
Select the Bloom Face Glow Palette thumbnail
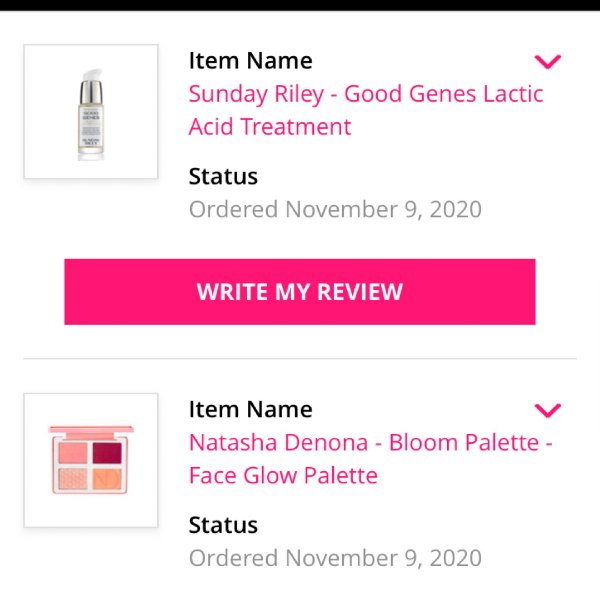click(x=91, y=460)
